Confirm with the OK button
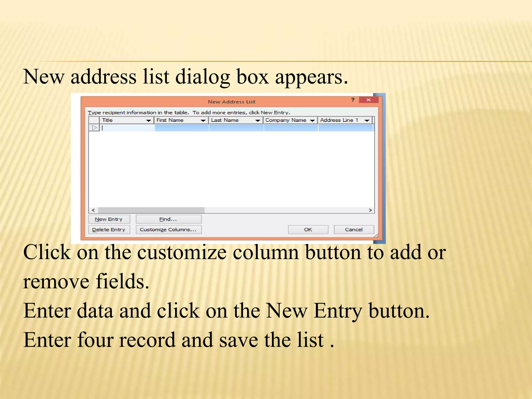 (308, 230)
